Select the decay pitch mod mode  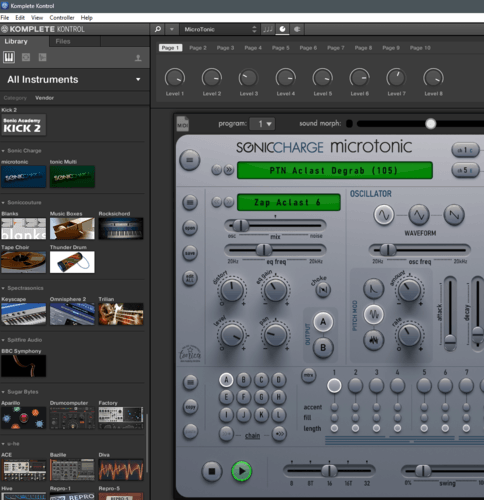374,289
